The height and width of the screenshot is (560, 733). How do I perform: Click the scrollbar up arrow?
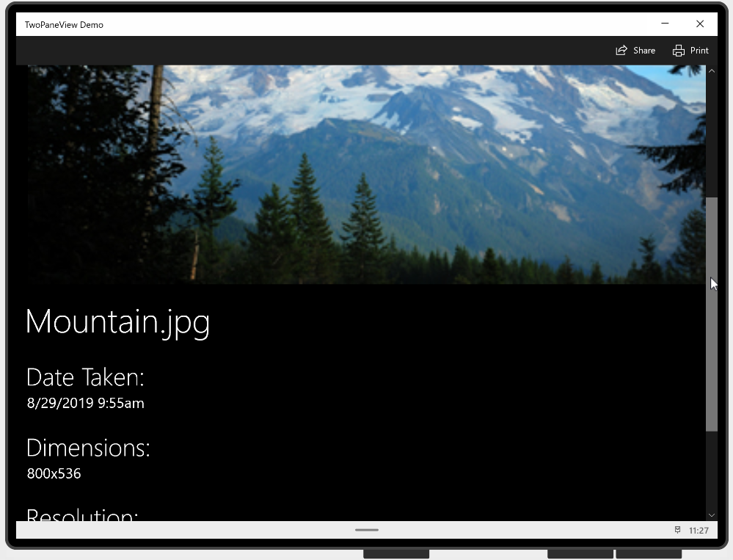click(712, 71)
